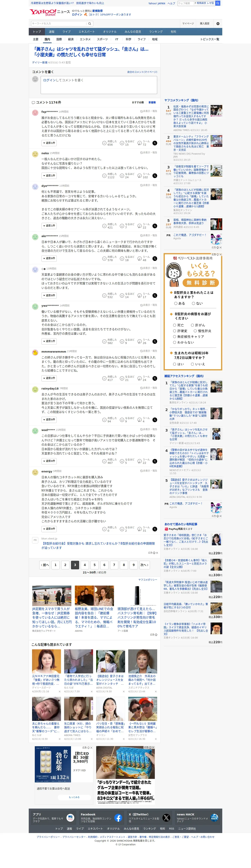Open the 板野友美 LINE article thumbnail
Viewport: 251px width, 868px height.
pos(94,596)
